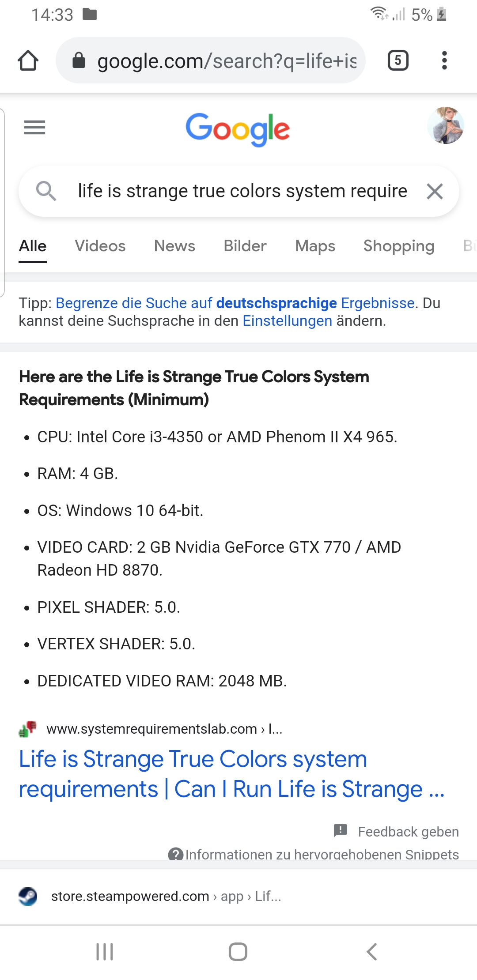Open the Bilder results tab

point(245,246)
